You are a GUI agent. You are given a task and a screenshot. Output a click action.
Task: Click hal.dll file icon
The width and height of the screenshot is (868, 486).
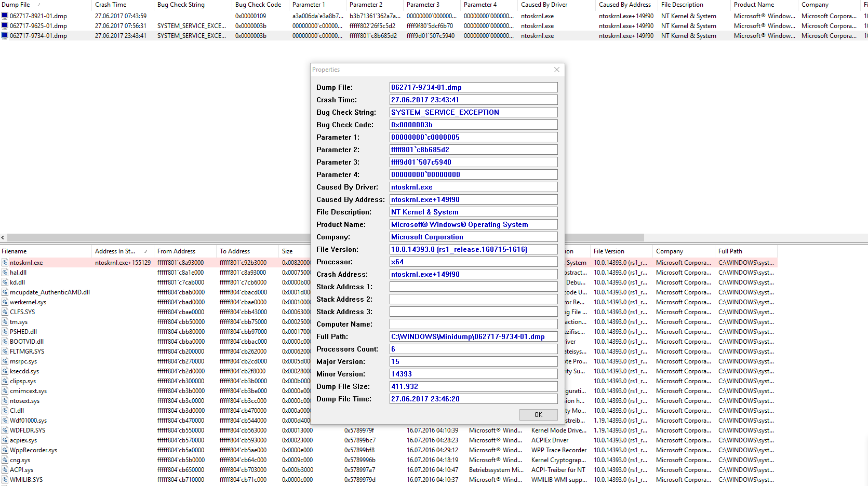click(x=5, y=273)
